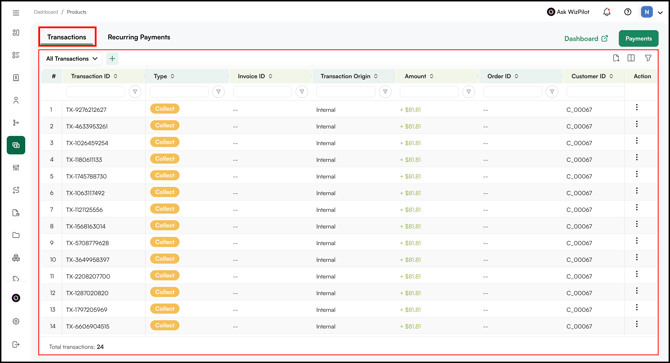The width and height of the screenshot is (670, 363).
Task: Select the person icon in sidebar
Action: click(x=16, y=100)
